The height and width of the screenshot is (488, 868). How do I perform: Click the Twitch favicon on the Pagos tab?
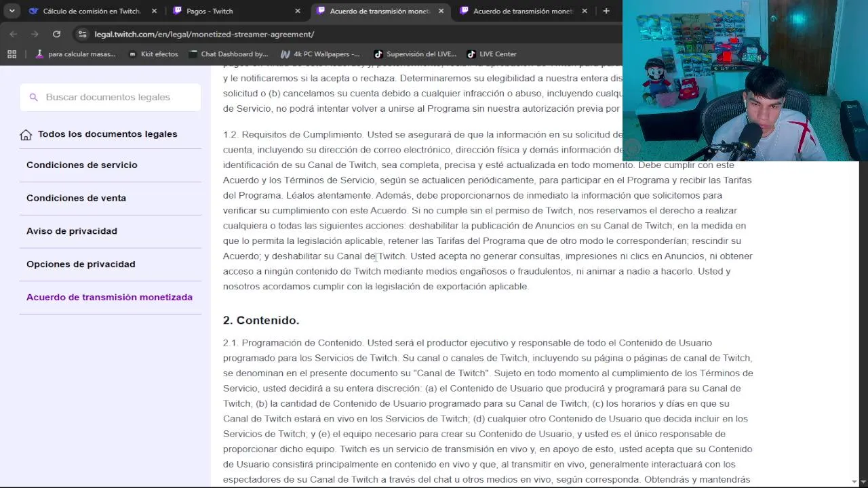(x=178, y=11)
